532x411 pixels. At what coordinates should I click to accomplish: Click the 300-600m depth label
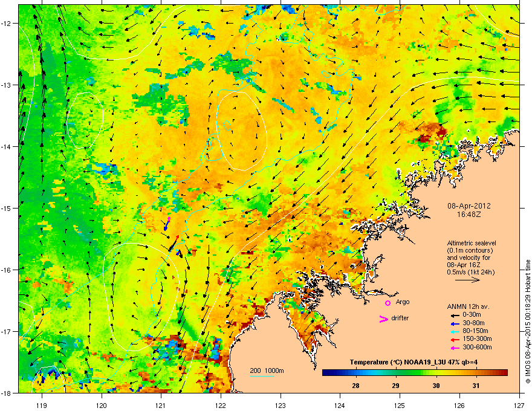[x=477, y=348]
